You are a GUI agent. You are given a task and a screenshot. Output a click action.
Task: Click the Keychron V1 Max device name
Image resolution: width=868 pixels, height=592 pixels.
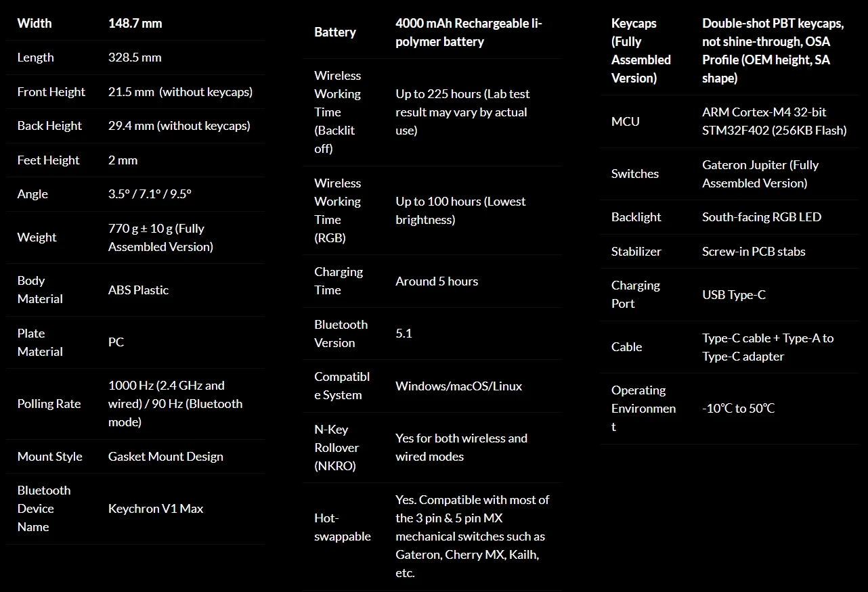pos(156,509)
